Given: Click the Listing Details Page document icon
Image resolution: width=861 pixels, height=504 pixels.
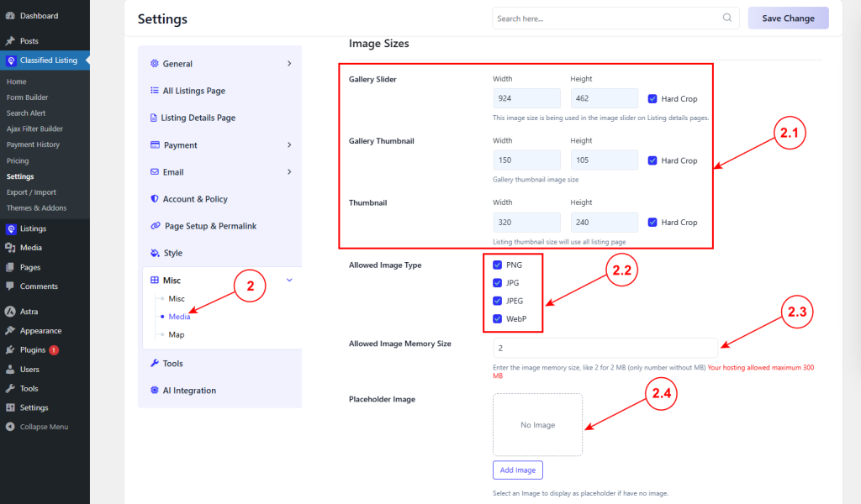Looking at the screenshot, I should (x=153, y=118).
